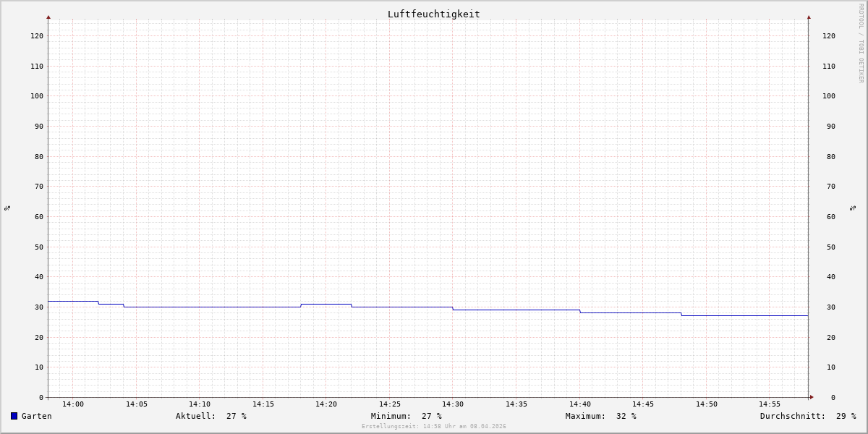The width and height of the screenshot is (868, 434).
Task: Click the 14:20 time axis label
Action: 326,404
